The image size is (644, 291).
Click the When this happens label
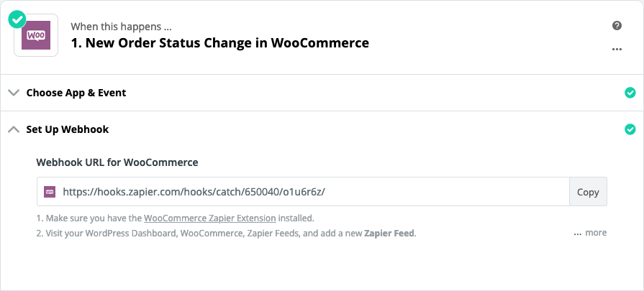[121, 27]
